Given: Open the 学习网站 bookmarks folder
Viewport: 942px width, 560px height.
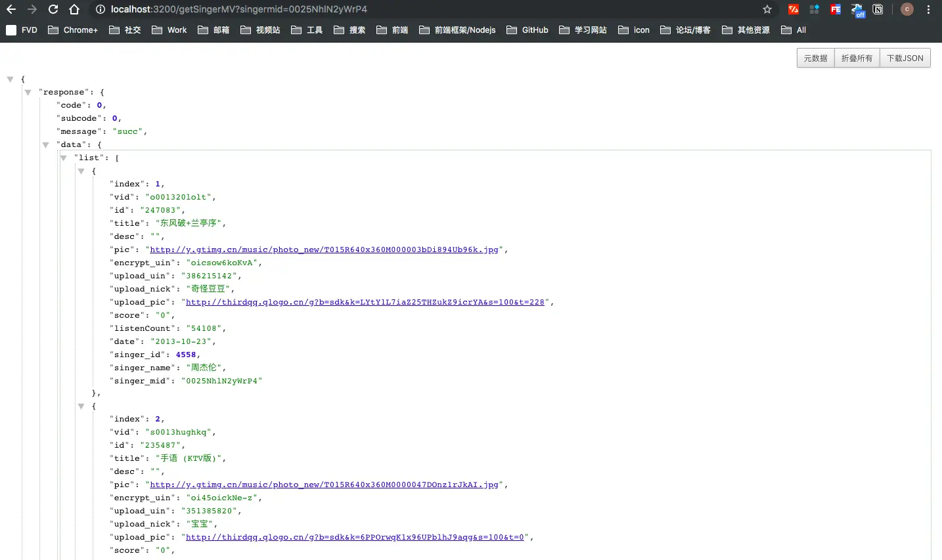Looking at the screenshot, I should click(x=583, y=30).
